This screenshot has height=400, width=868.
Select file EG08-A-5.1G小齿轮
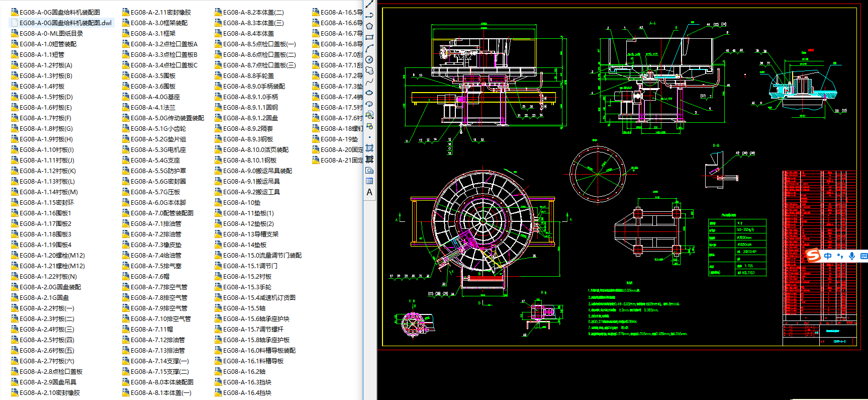(154, 128)
